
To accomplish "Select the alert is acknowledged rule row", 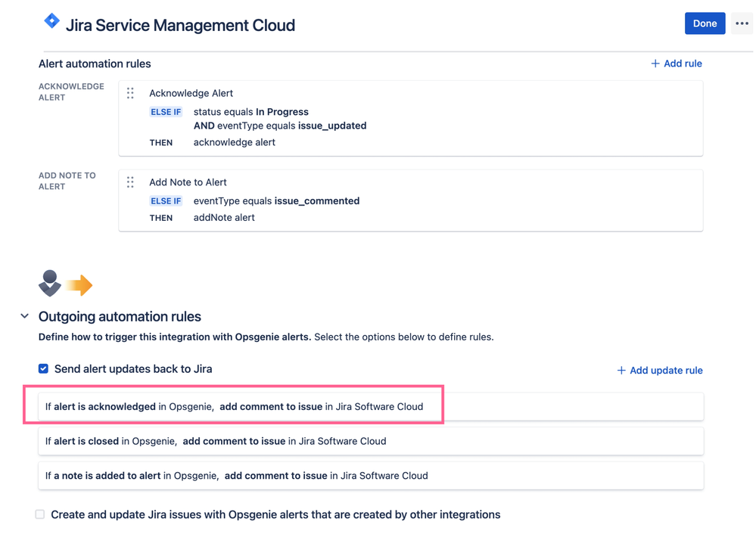I will tap(371, 406).
